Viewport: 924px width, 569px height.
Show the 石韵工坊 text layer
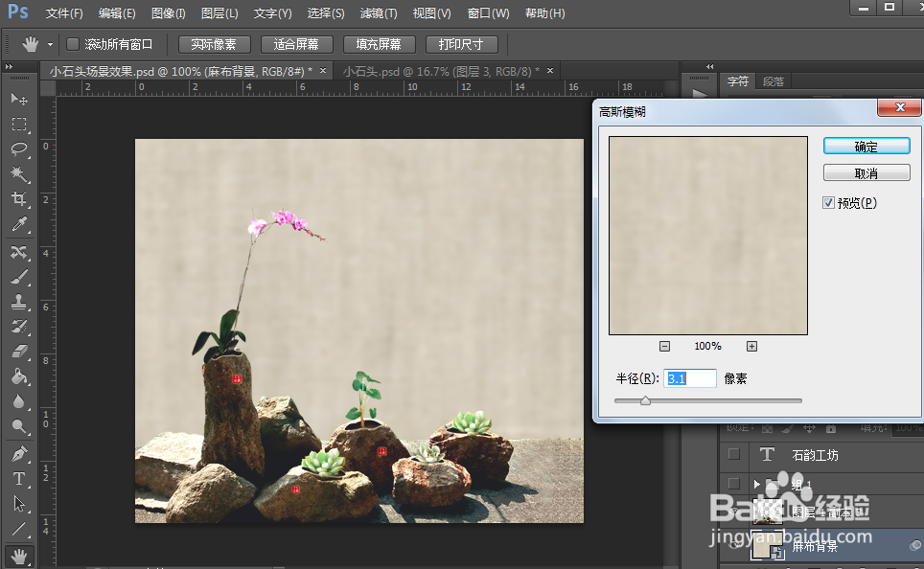pyautogui.click(x=733, y=454)
